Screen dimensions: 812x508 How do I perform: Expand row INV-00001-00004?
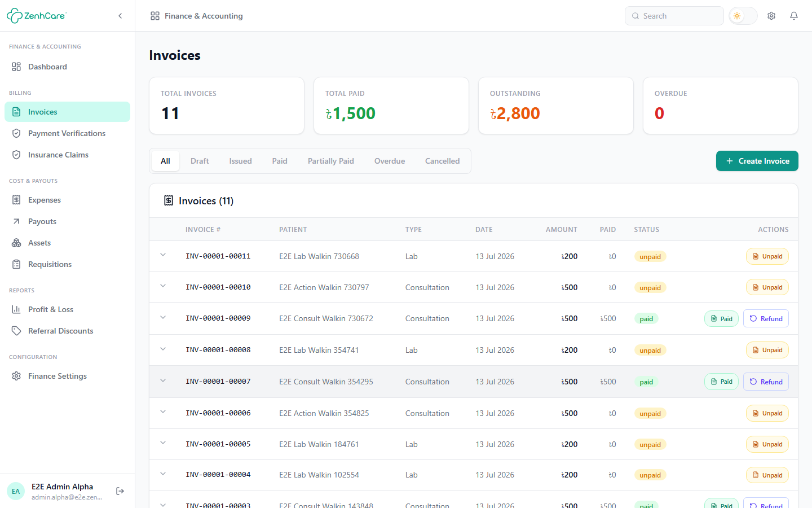pos(163,474)
